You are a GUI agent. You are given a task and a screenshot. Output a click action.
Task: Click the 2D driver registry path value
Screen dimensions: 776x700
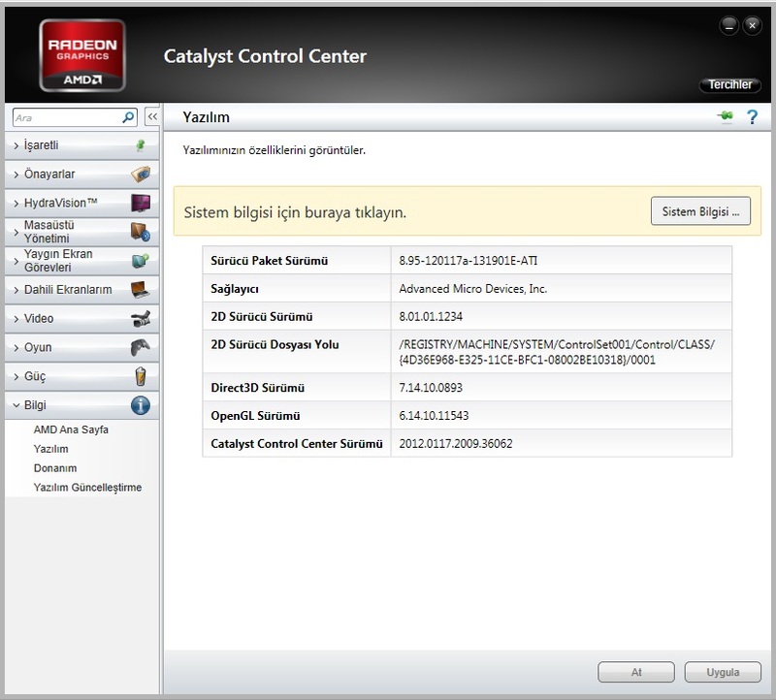tap(557, 352)
